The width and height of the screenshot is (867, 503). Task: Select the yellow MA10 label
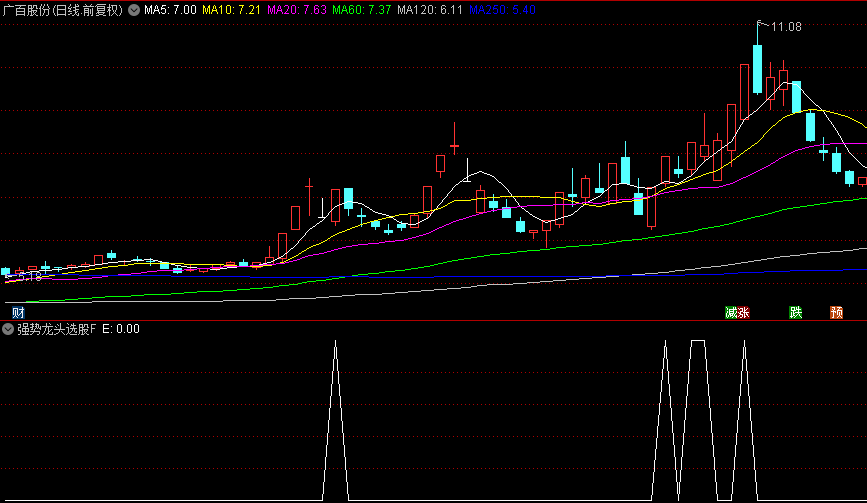[x=232, y=10]
